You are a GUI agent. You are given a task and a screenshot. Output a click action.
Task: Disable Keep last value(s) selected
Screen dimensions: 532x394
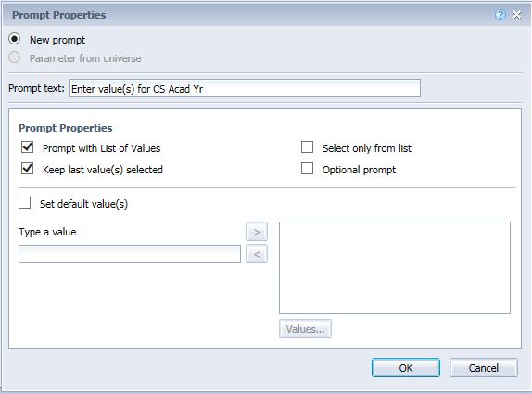click(28, 169)
